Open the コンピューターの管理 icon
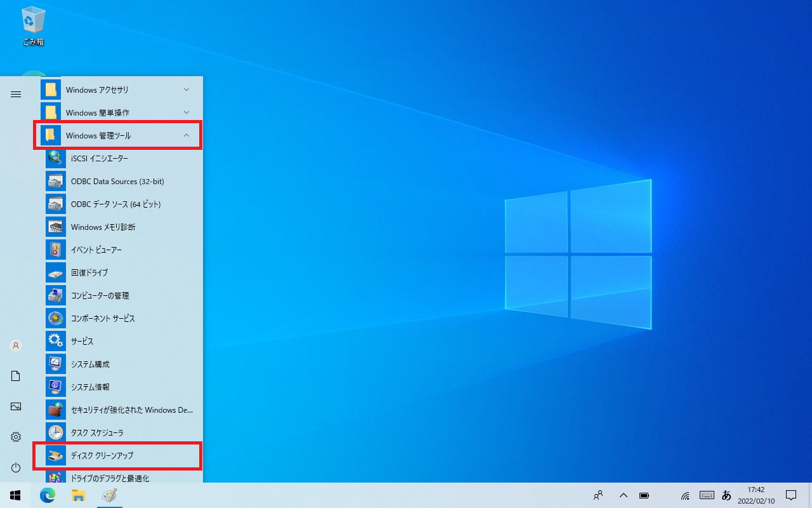This screenshot has height=508, width=812. (x=56, y=295)
